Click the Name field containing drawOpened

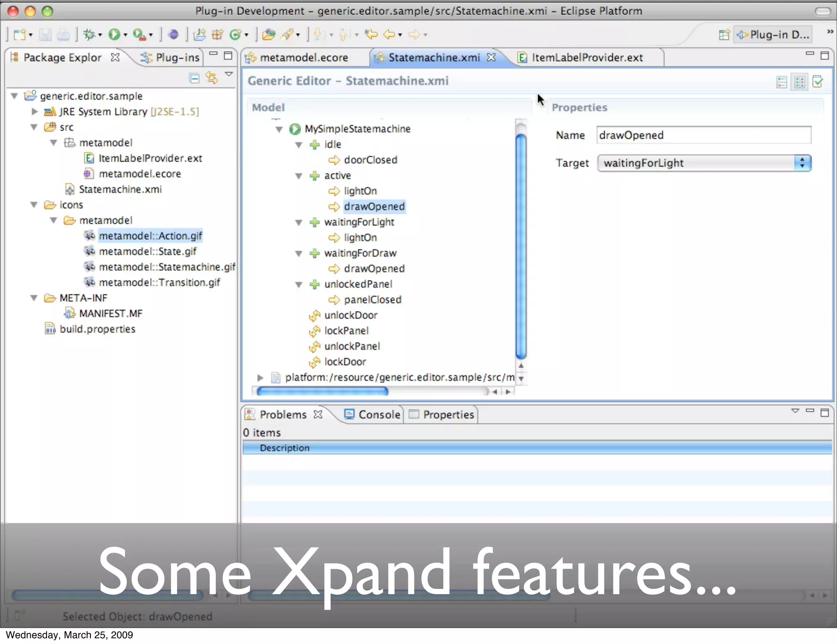click(703, 135)
